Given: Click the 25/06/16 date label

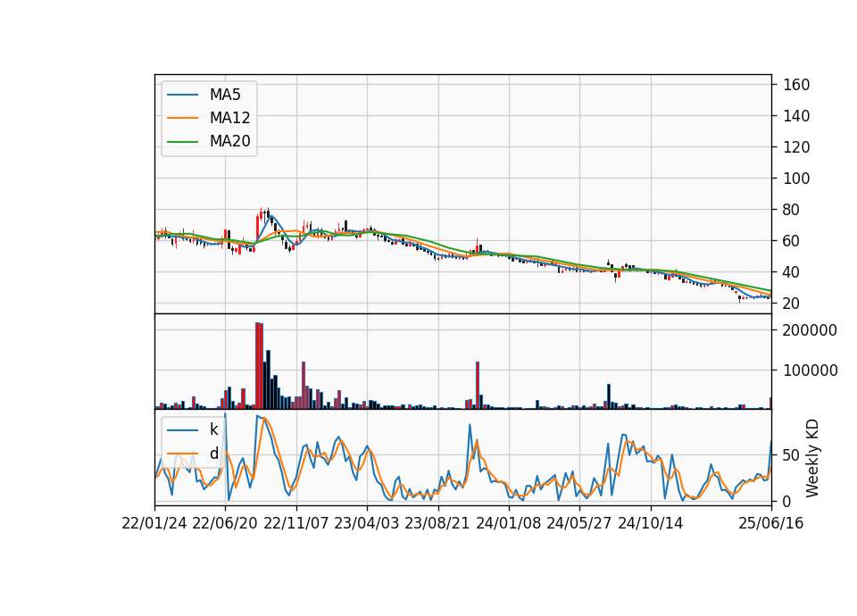Looking at the screenshot, I should pos(771,523).
